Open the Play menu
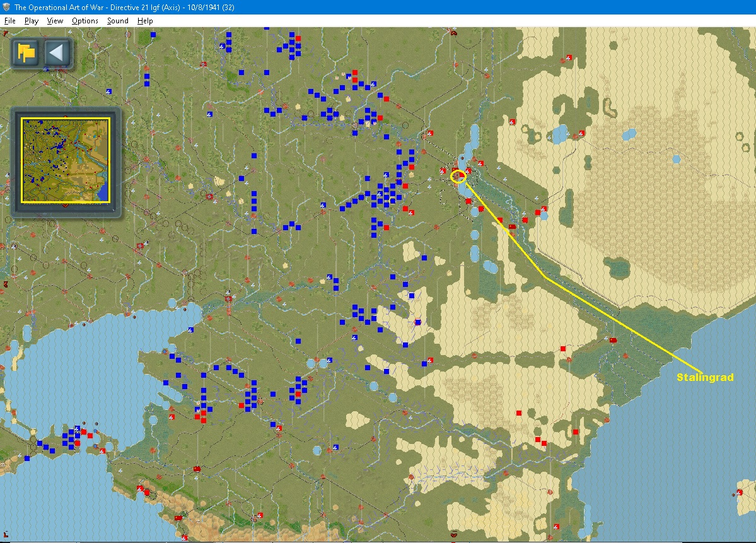The image size is (756, 543). pyautogui.click(x=32, y=21)
